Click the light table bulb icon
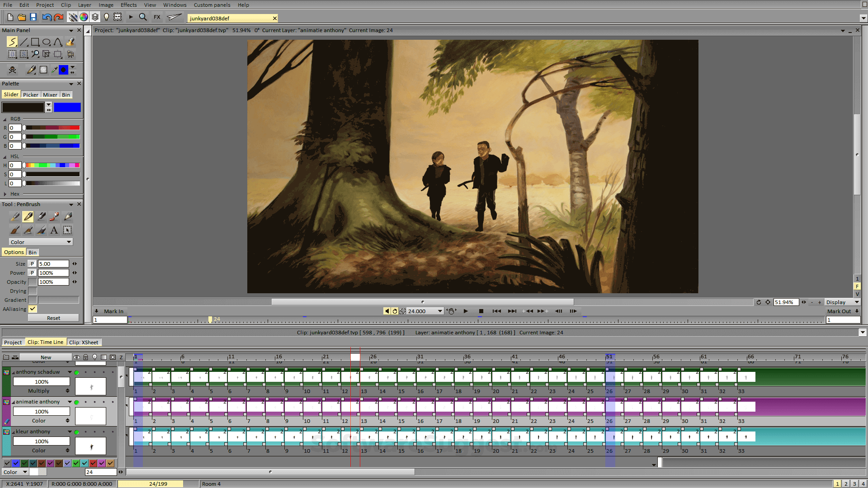 pyautogui.click(x=106, y=17)
